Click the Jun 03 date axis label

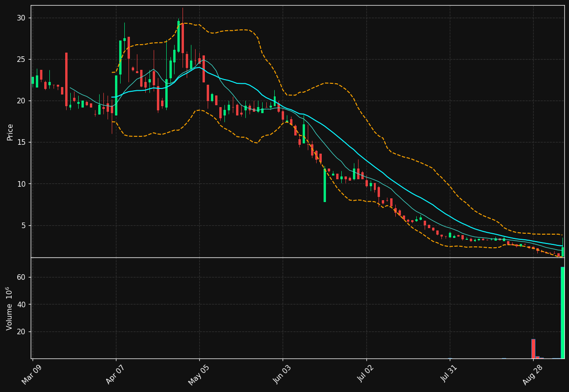point(282,374)
